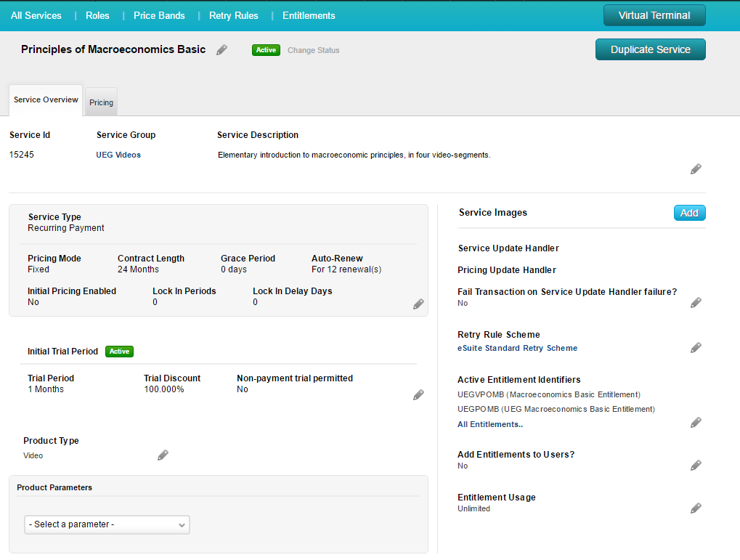
Task: Click pencil icon beside service name title
Action: pos(222,50)
